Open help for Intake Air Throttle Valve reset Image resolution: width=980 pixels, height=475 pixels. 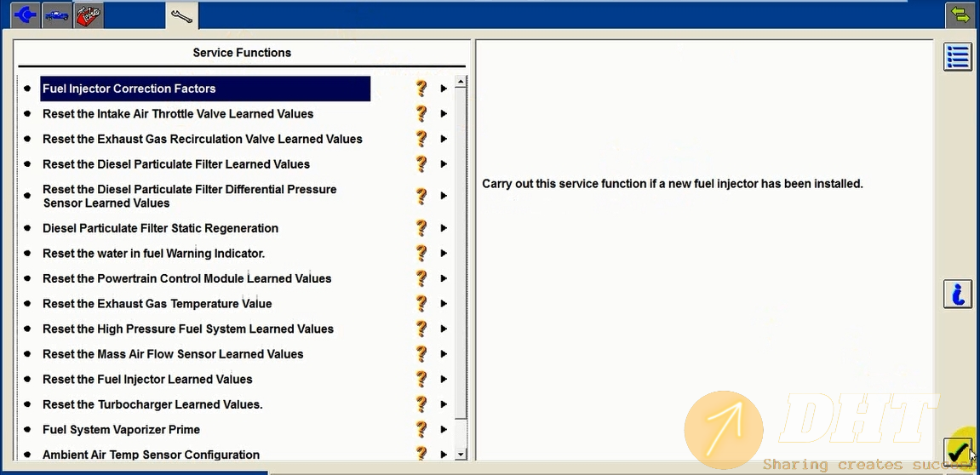click(x=421, y=114)
